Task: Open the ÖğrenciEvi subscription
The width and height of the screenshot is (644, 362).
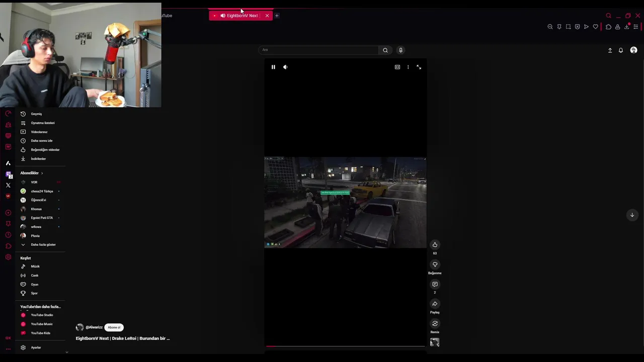Action: tap(40, 200)
